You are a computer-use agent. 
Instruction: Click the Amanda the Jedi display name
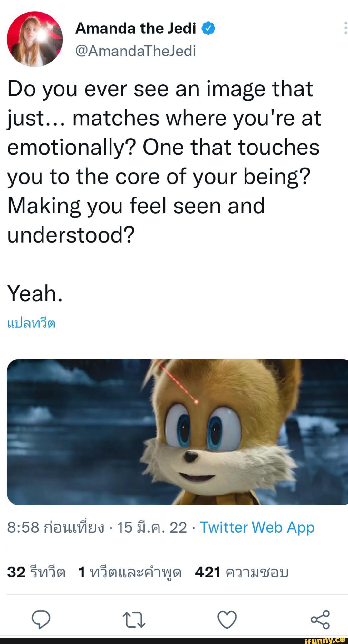[136, 28]
